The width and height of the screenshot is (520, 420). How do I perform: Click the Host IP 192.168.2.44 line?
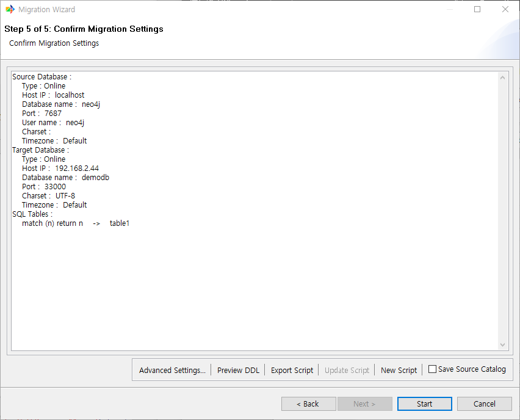pyautogui.click(x=60, y=168)
